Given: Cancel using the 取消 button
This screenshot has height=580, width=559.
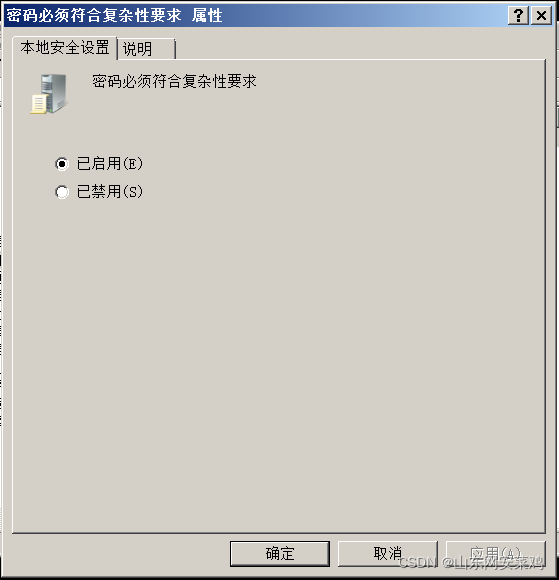Looking at the screenshot, I should click(x=388, y=553).
